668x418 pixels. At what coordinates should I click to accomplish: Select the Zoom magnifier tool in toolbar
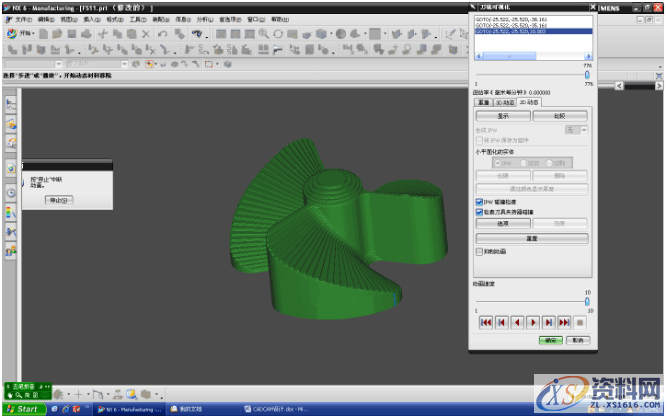pyautogui.click(x=264, y=33)
